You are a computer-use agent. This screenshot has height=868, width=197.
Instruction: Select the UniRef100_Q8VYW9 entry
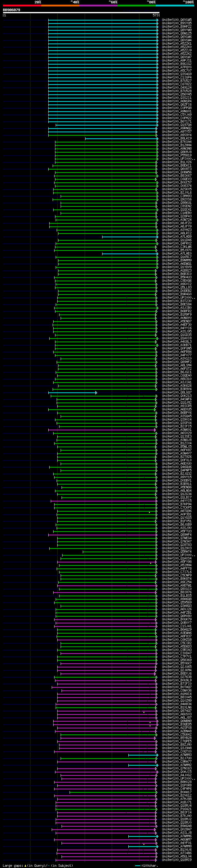(177, 30)
